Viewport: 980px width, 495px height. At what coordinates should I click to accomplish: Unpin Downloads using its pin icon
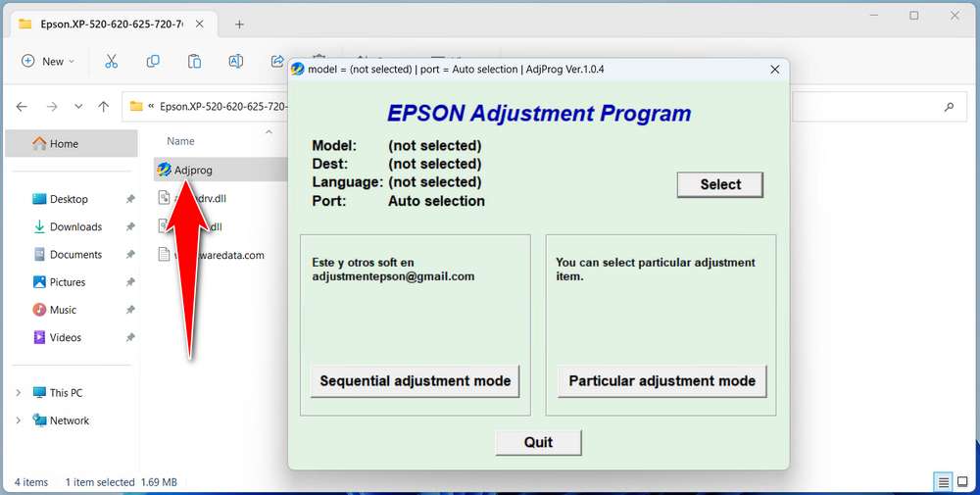[x=130, y=226]
